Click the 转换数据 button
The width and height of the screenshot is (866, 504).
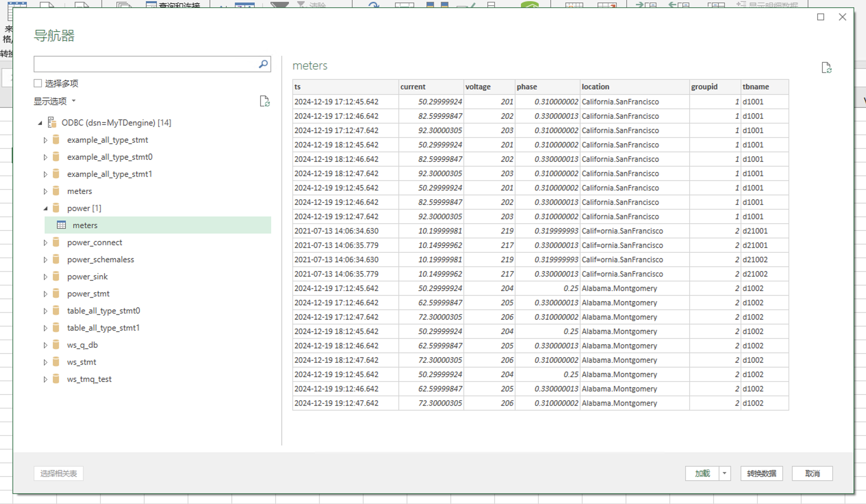coord(761,474)
